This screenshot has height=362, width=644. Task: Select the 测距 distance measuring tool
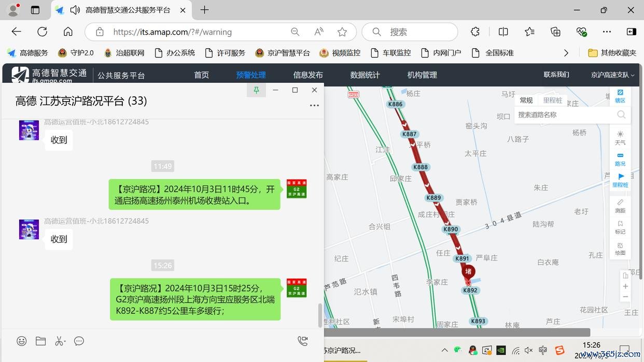620,206
